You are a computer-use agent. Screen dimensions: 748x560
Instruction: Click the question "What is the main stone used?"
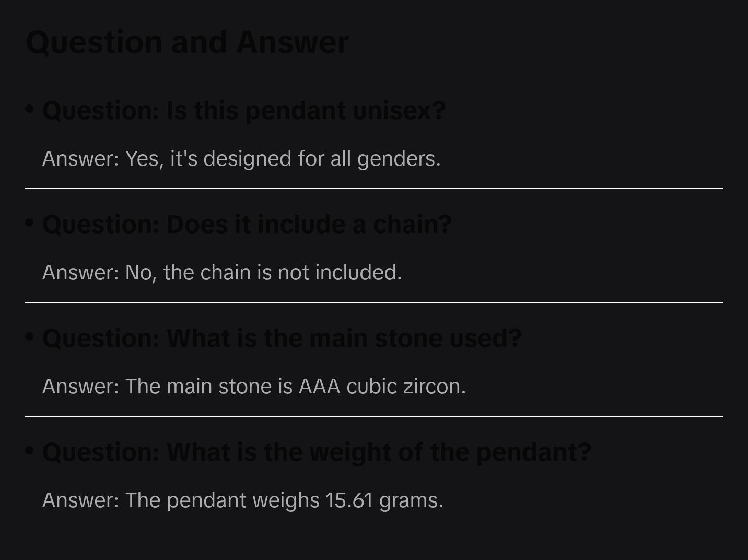tap(282, 339)
